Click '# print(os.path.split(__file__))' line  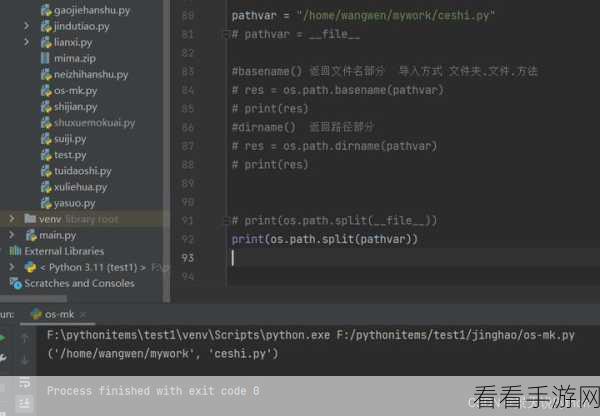coord(334,221)
